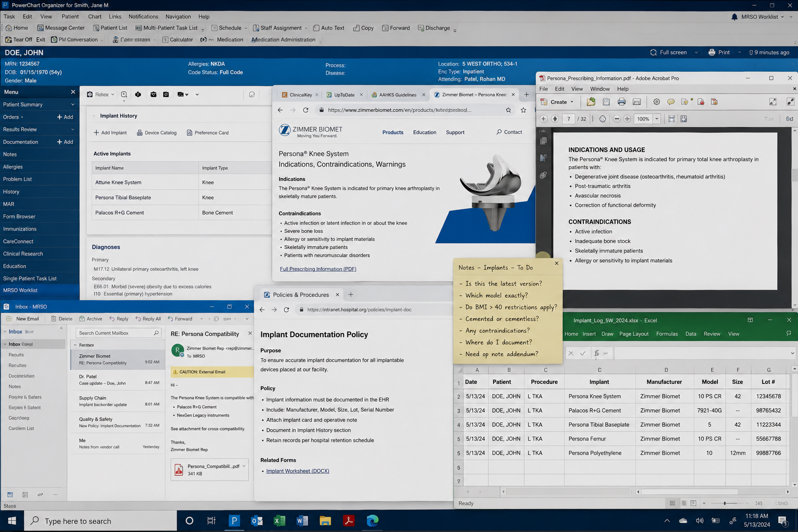Click the Acrobat settings gear icon
Viewport: 798px width, 532px height.
tap(657, 102)
